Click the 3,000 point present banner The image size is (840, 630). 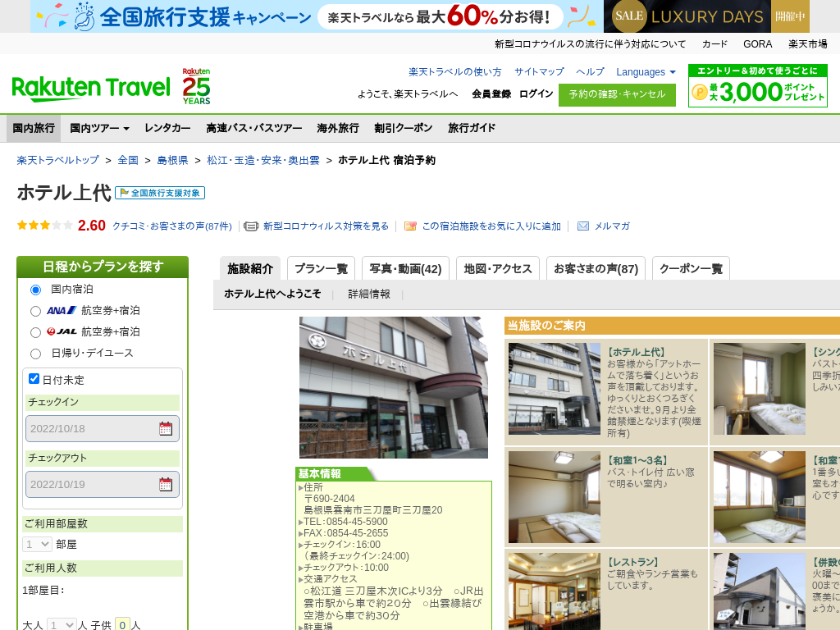(757, 86)
